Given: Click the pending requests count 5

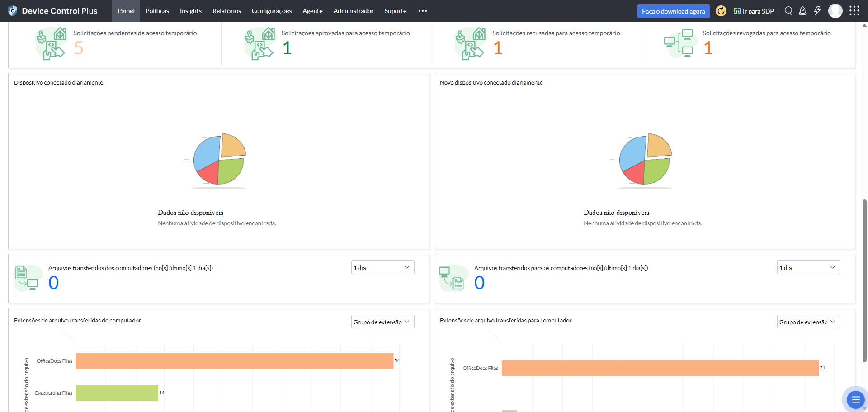Looking at the screenshot, I should (x=79, y=48).
